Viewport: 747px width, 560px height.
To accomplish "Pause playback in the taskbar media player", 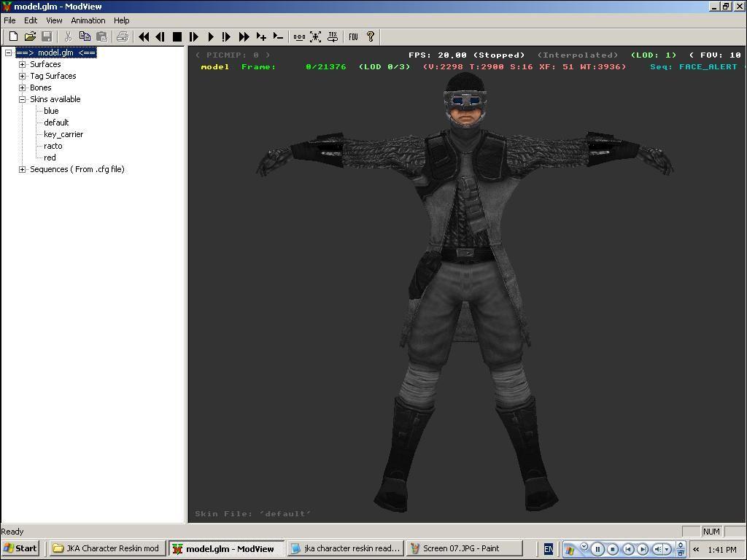I will point(597,549).
